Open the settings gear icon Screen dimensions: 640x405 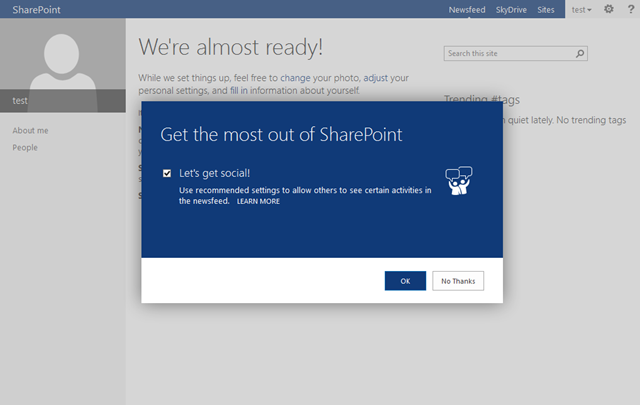609,9
